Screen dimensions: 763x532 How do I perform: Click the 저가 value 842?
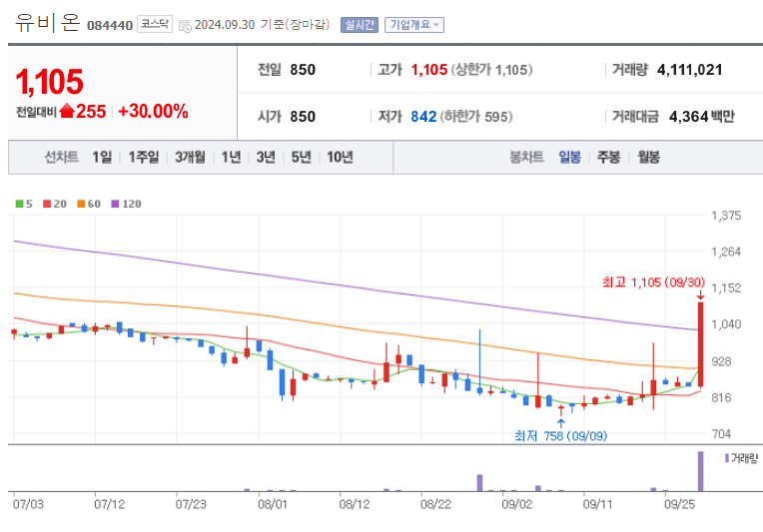coord(423,117)
